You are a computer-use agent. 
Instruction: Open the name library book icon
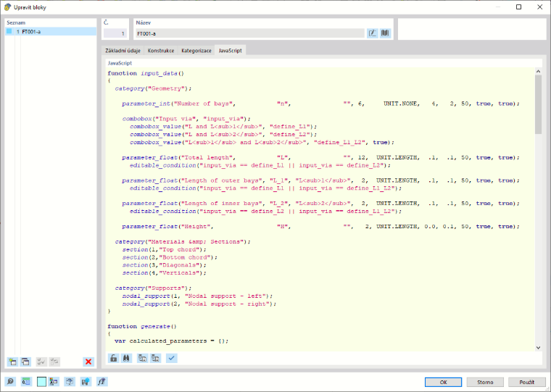point(386,33)
